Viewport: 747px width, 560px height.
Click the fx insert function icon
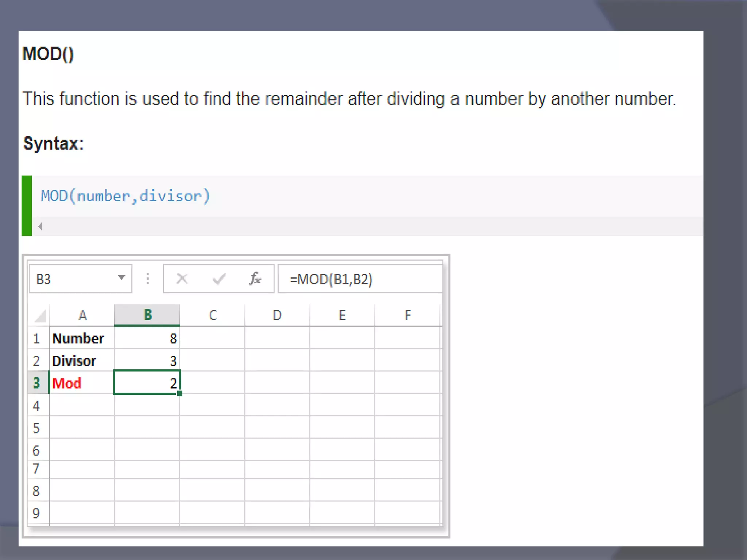[255, 279]
